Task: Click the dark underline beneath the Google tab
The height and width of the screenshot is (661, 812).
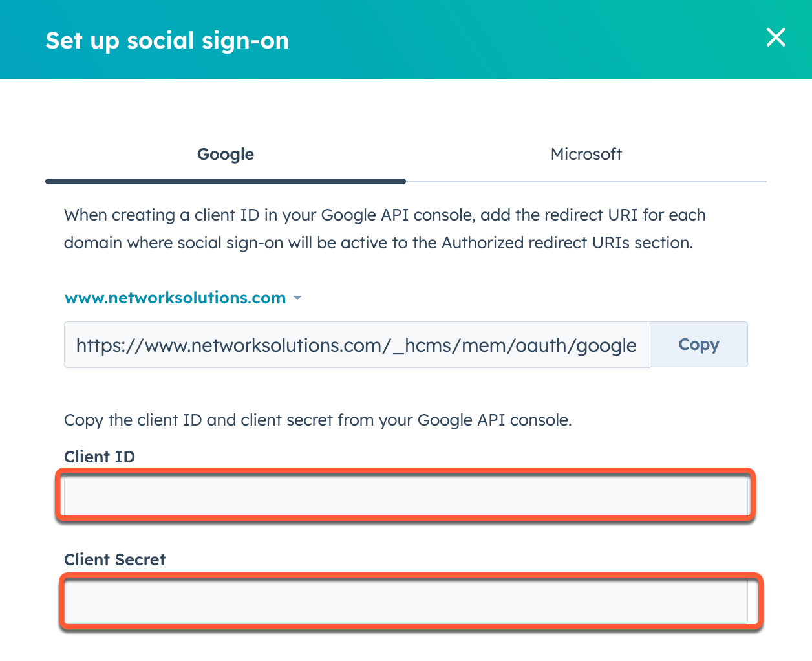Action: click(x=226, y=182)
